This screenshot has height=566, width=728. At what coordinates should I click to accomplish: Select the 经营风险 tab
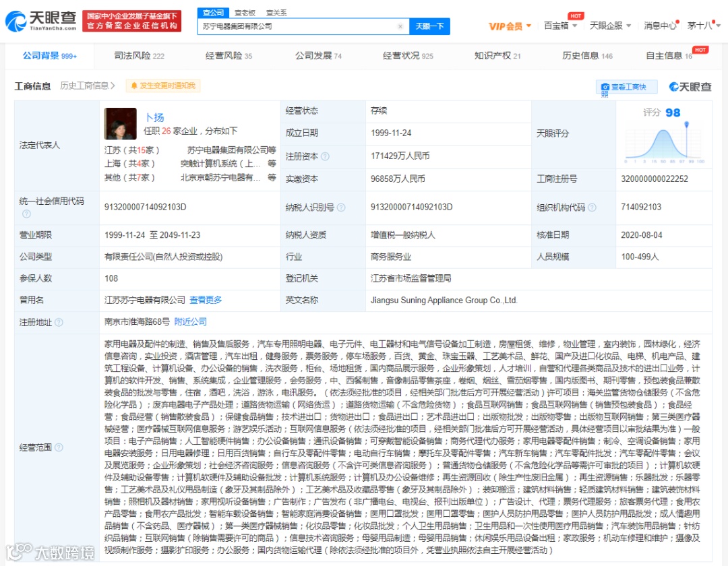(229, 56)
